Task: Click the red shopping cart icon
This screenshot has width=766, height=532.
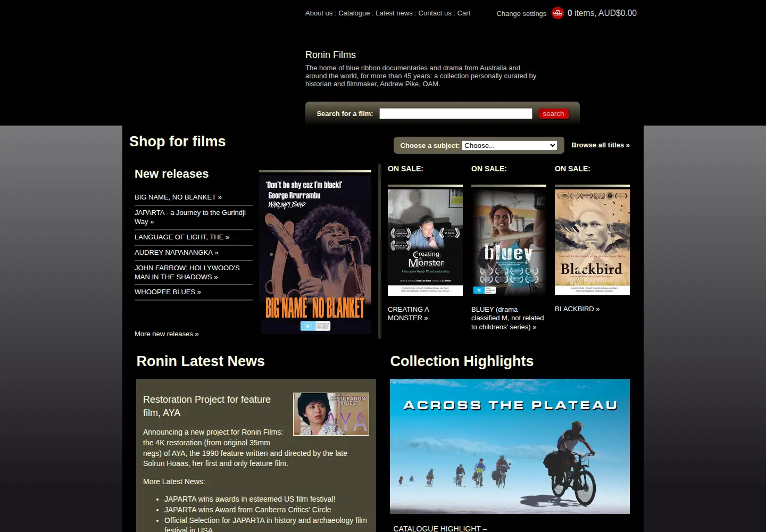Action: (557, 13)
